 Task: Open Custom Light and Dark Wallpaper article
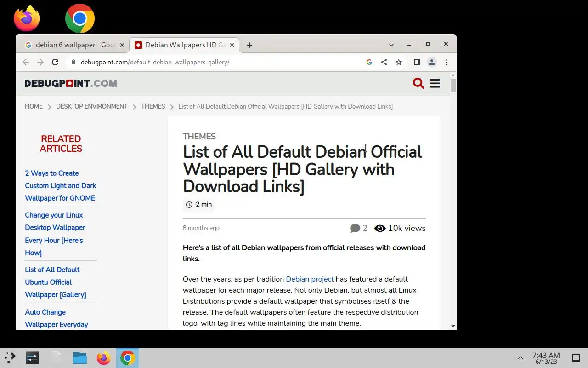pyautogui.click(x=61, y=186)
